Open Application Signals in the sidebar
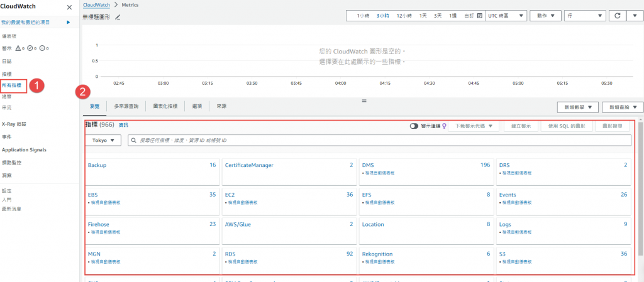This screenshot has height=282, width=644. tap(24, 149)
